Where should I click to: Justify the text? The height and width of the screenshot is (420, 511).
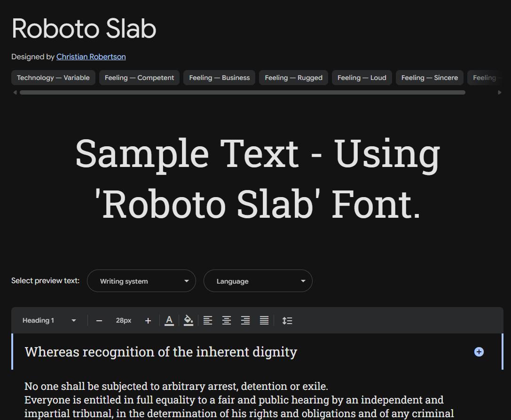pyautogui.click(x=264, y=321)
